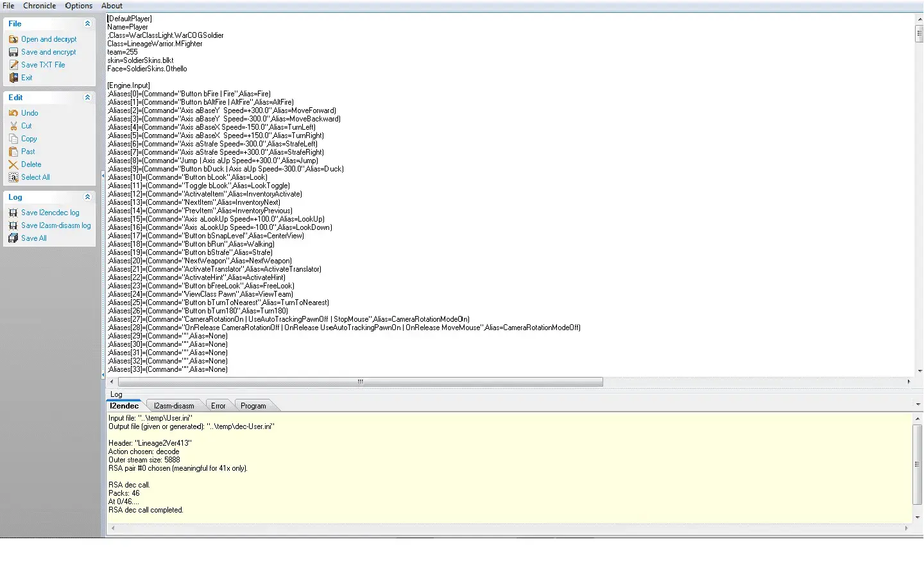Click the Delete X icon
The width and height of the screenshot is (924, 578).
tap(13, 164)
